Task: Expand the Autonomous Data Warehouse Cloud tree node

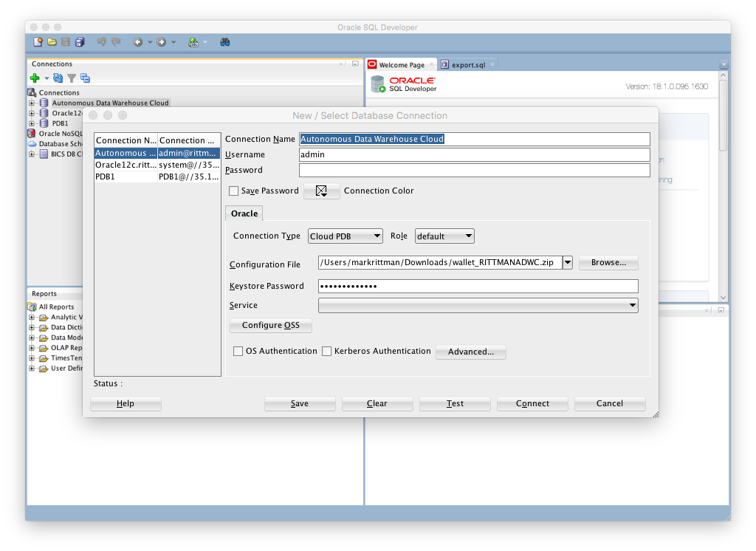Action: tap(32, 103)
